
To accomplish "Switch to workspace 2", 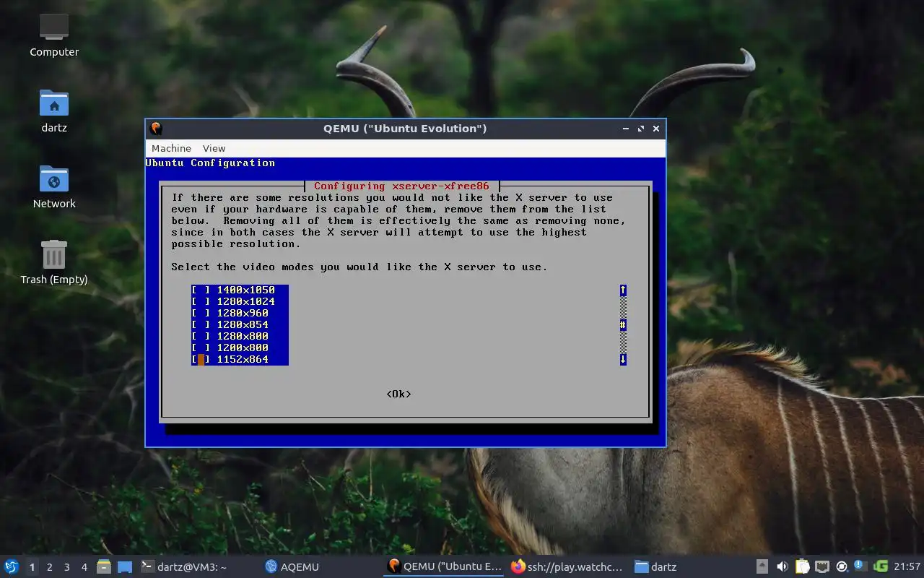I will point(49,567).
